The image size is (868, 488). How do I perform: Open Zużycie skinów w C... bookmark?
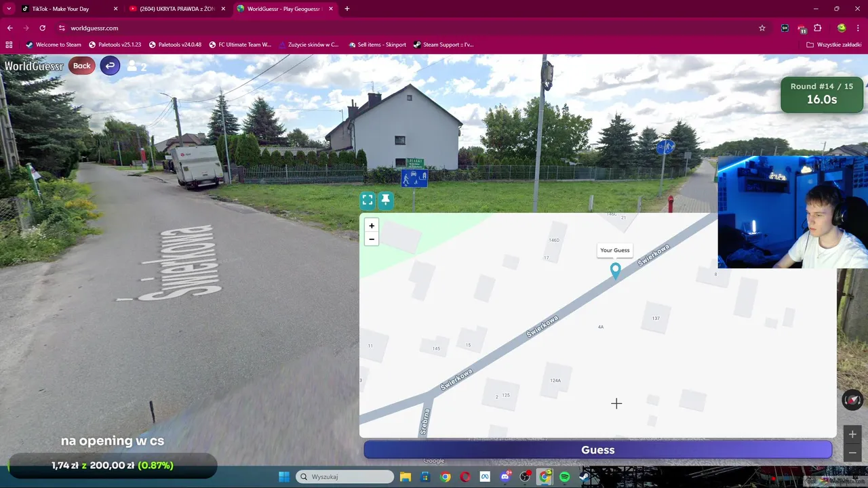pyautogui.click(x=309, y=45)
